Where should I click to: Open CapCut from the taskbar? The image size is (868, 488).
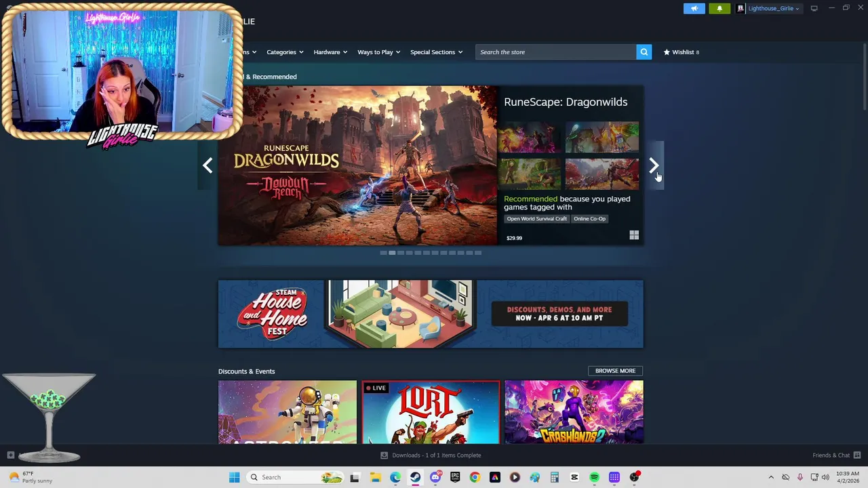coord(574,477)
